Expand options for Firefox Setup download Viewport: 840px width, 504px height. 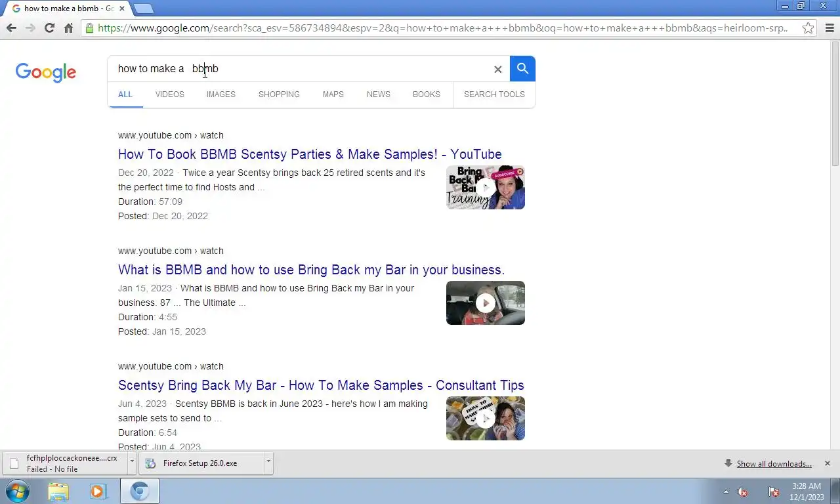click(x=268, y=462)
